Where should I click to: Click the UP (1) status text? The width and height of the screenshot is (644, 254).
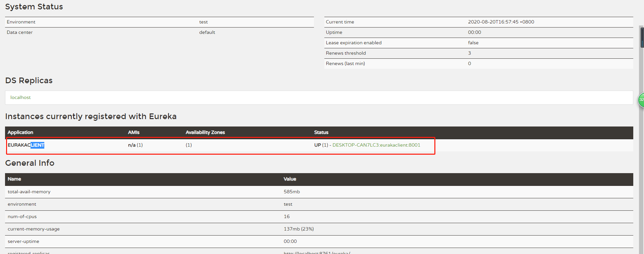pyautogui.click(x=321, y=145)
